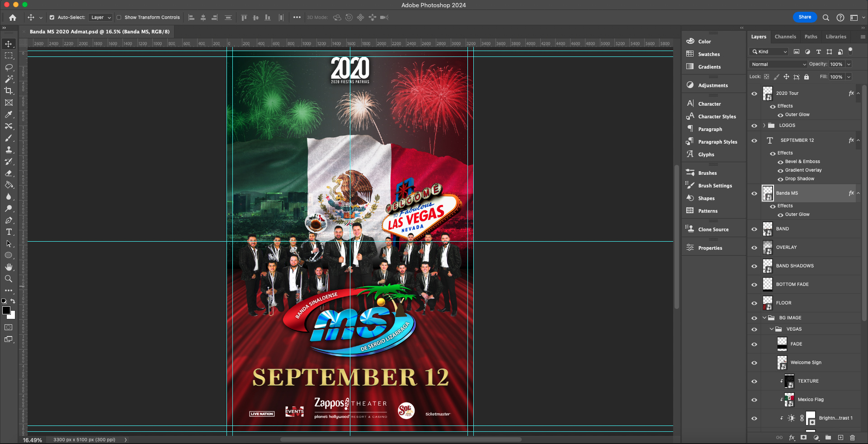
Task: Hide the SEPTEMBER 12 text layer
Action: (754, 140)
